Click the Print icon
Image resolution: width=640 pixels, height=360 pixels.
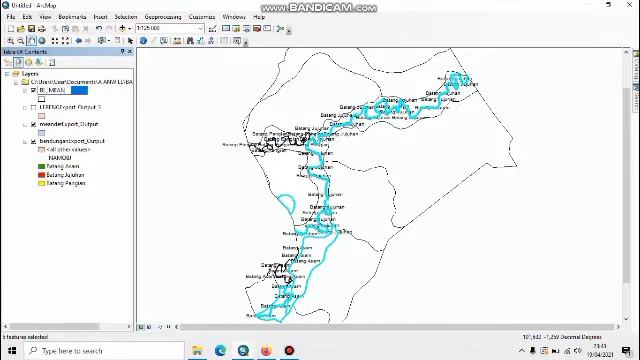(42, 29)
